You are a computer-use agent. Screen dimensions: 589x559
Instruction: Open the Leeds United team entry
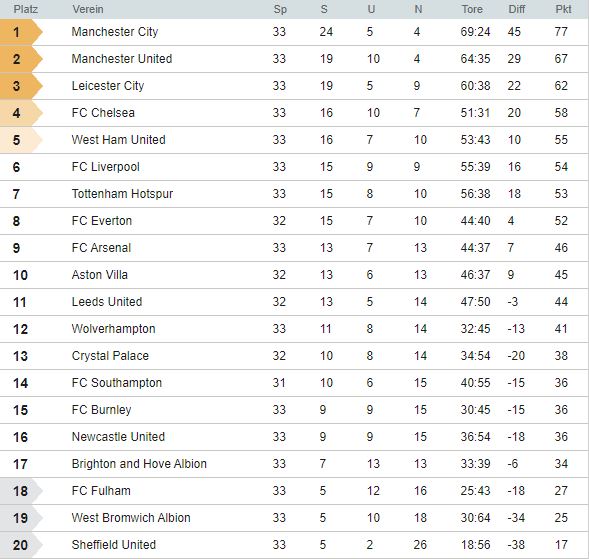tap(107, 302)
